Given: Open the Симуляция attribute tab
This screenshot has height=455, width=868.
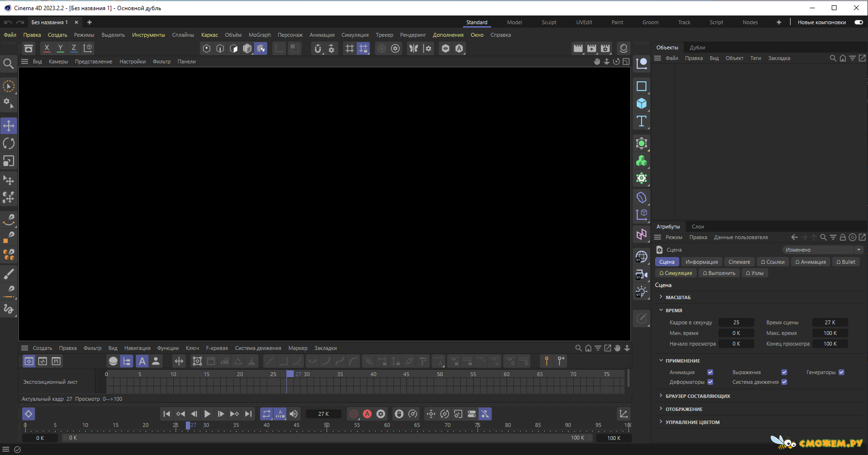Looking at the screenshot, I should [675, 273].
